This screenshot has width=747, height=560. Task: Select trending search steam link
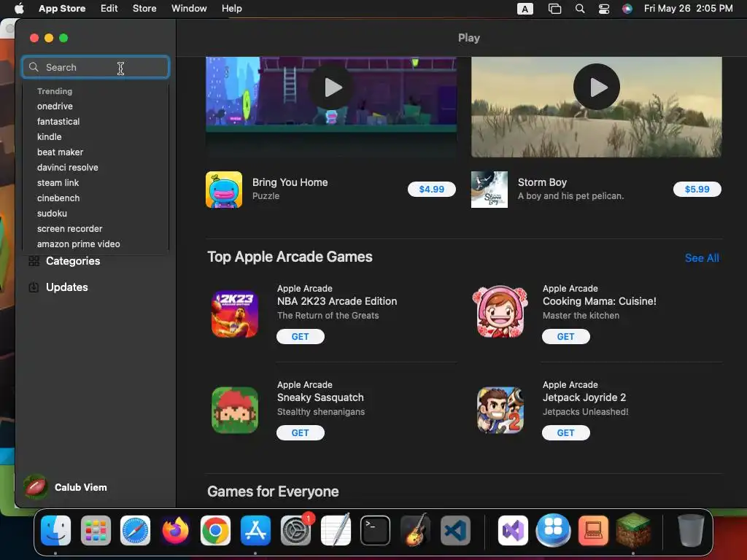click(x=58, y=183)
